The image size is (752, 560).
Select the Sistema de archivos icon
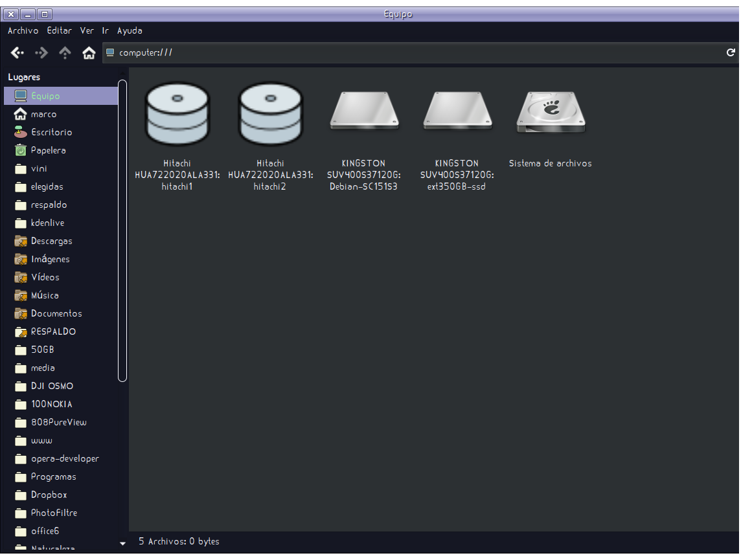(551, 112)
